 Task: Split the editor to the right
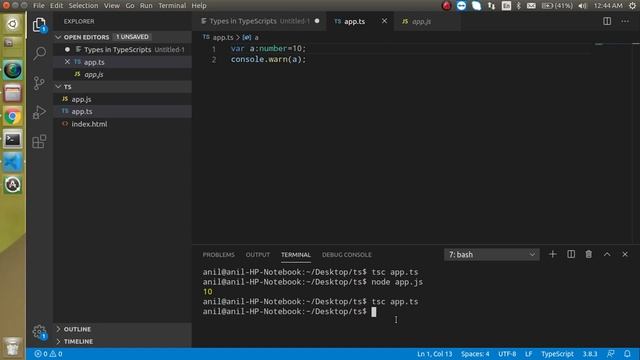607,21
